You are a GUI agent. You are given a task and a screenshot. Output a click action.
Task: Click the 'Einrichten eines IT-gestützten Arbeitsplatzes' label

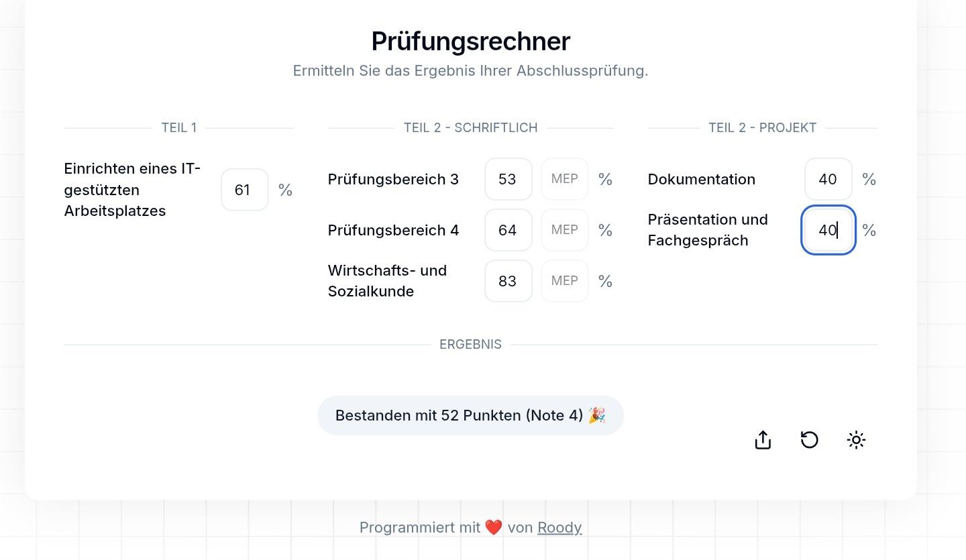[132, 190]
